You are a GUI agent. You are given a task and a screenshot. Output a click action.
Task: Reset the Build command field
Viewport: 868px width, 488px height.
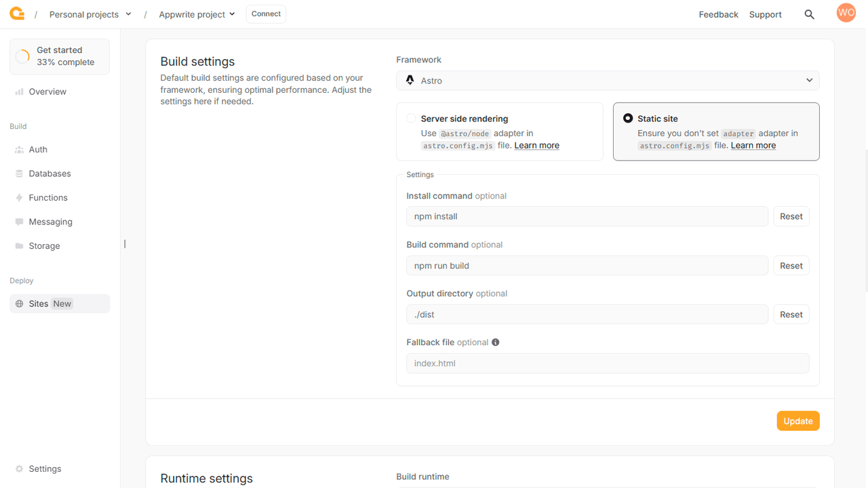[x=791, y=266]
